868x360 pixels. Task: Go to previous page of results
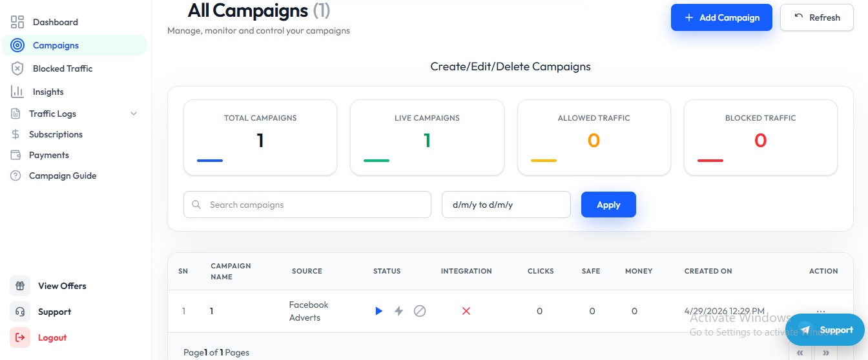[800, 353]
